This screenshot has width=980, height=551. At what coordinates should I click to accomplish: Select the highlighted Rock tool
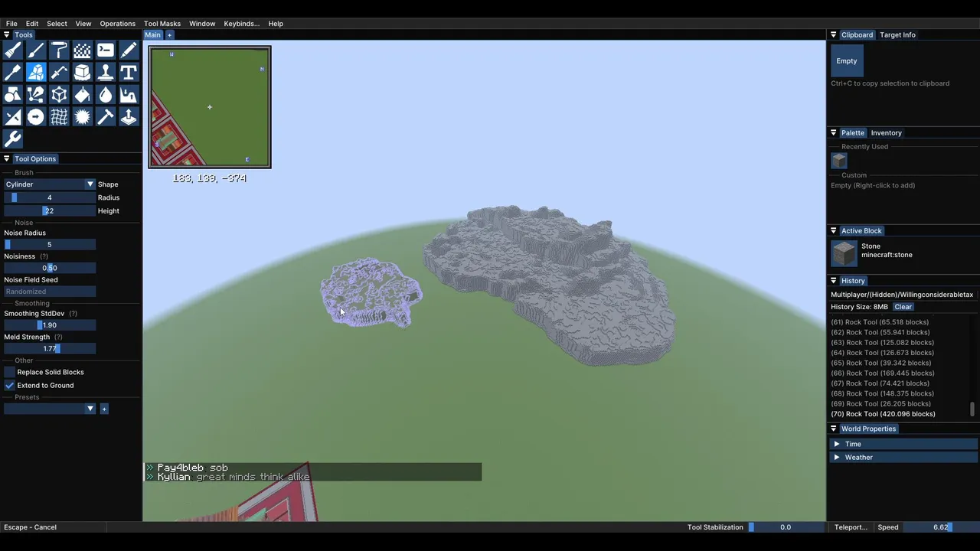pyautogui.click(x=36, y=73)
